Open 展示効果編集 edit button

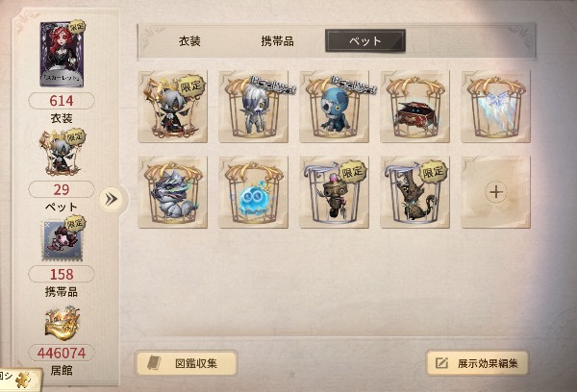click(477, 363)
